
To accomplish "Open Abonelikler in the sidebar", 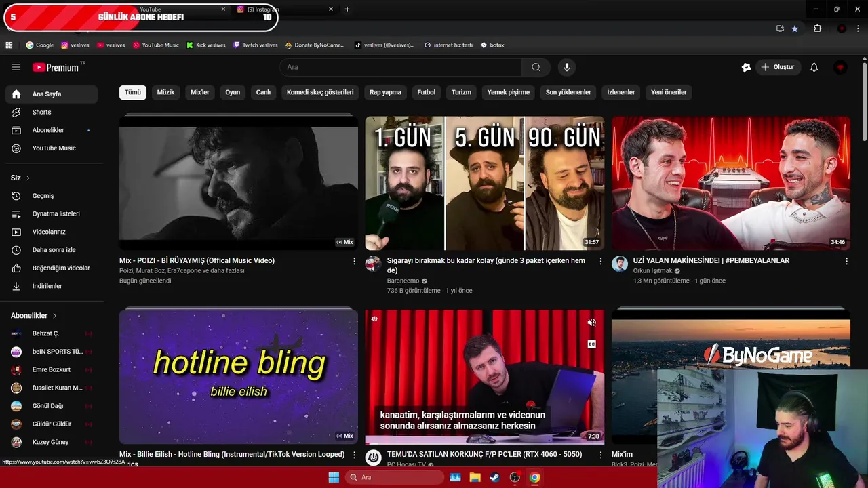I will pos(52,130).
